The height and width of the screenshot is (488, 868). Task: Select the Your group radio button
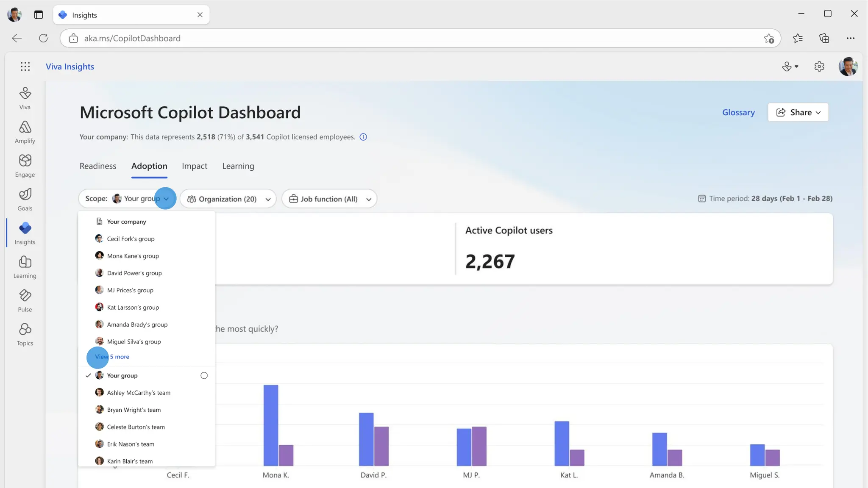(204, 375)
